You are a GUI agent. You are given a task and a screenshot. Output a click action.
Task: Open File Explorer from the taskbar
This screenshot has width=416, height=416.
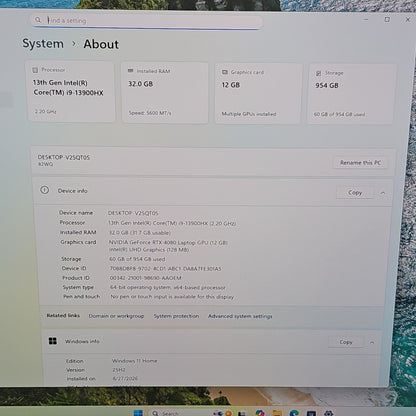(277, 413)
